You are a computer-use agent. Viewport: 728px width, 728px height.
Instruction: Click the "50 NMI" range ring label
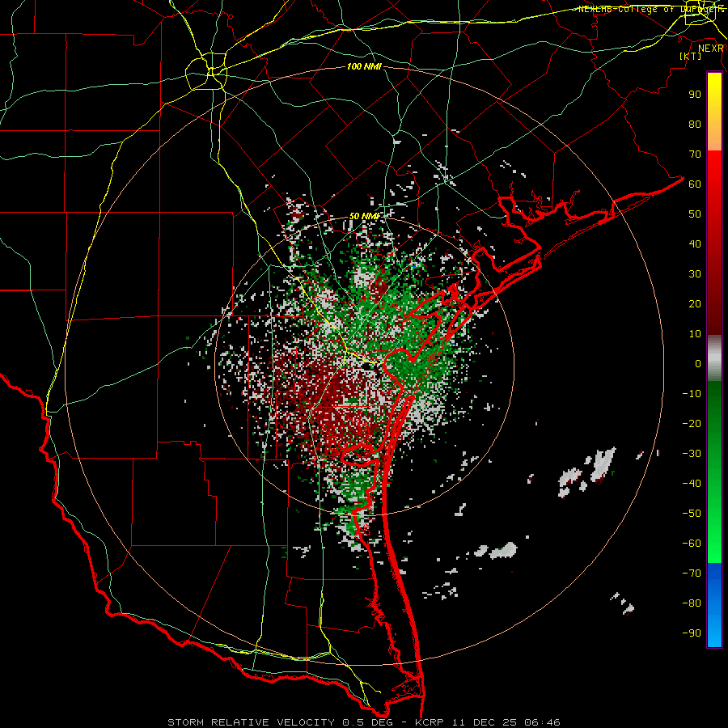click(x=365, y=216)
